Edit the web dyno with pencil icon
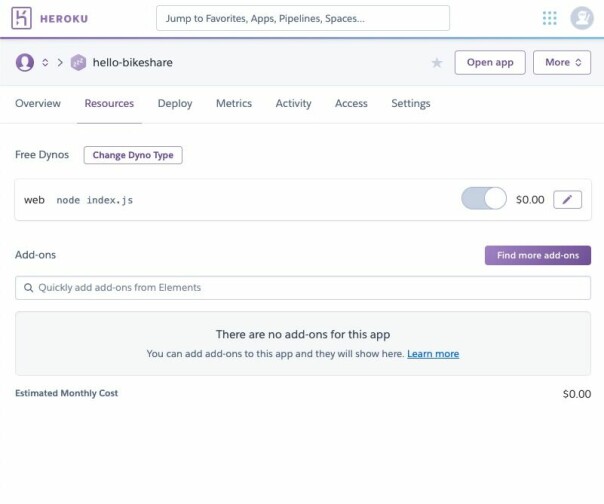The image size is (604, 504). 567,200
